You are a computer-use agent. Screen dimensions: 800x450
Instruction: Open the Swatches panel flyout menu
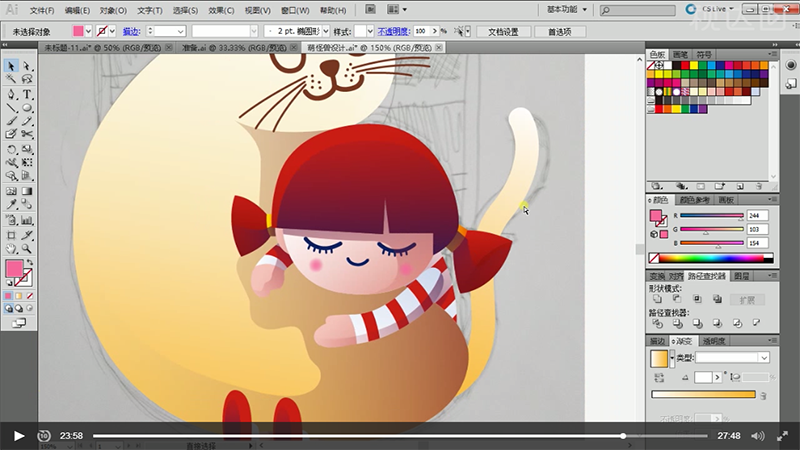(772, 54)
